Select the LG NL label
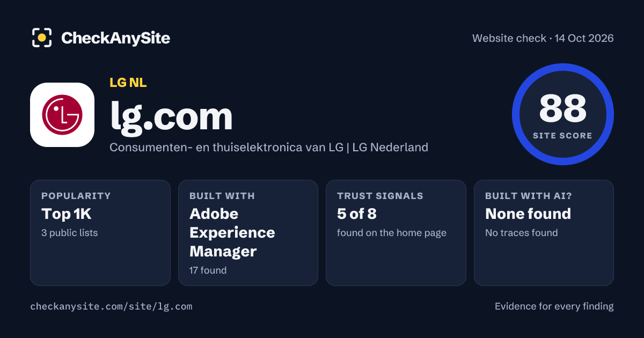 pyautogui.click(x=128, y=83)
